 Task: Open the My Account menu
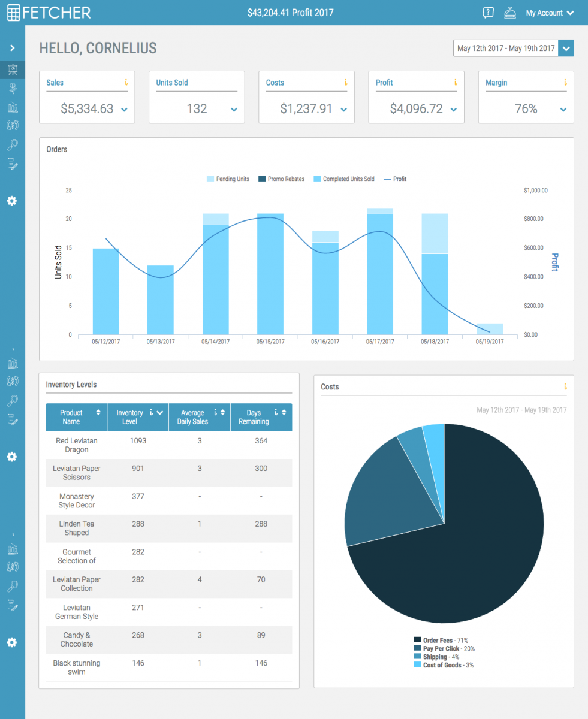point(549,13)
